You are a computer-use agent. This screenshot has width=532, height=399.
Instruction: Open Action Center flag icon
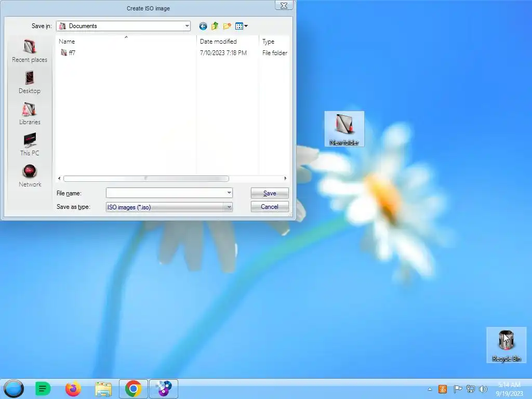coord(457,389)
